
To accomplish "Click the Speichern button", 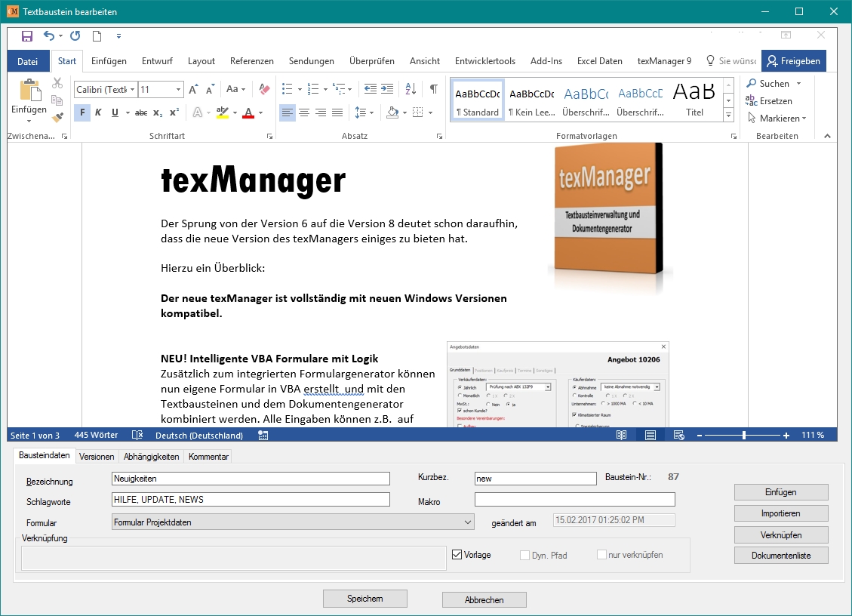I will point(364,598).
